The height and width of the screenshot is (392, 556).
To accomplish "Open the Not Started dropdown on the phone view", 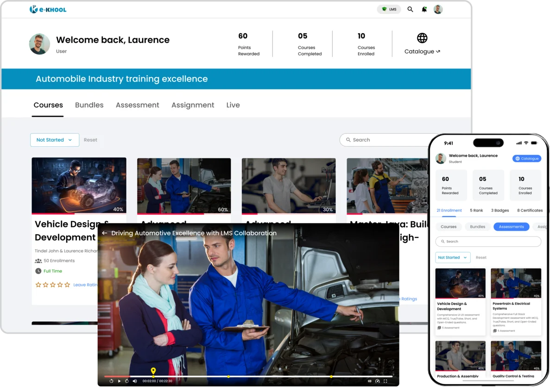I will pos(452,257).
